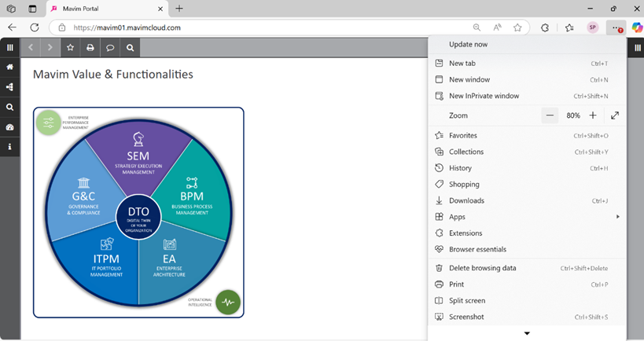644x341 pixels.
Task: Open the tab actions menu icon
Action: [32, 9]
